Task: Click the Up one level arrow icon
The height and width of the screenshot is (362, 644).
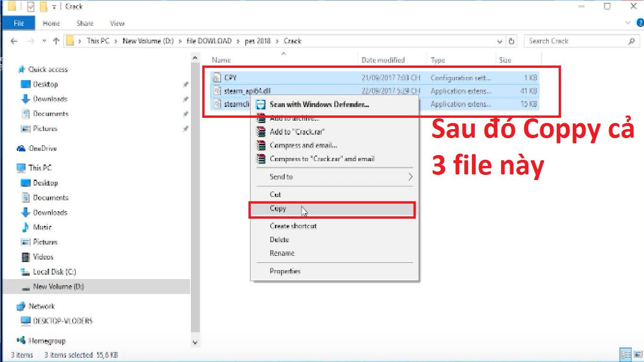Action: point(55,41)
